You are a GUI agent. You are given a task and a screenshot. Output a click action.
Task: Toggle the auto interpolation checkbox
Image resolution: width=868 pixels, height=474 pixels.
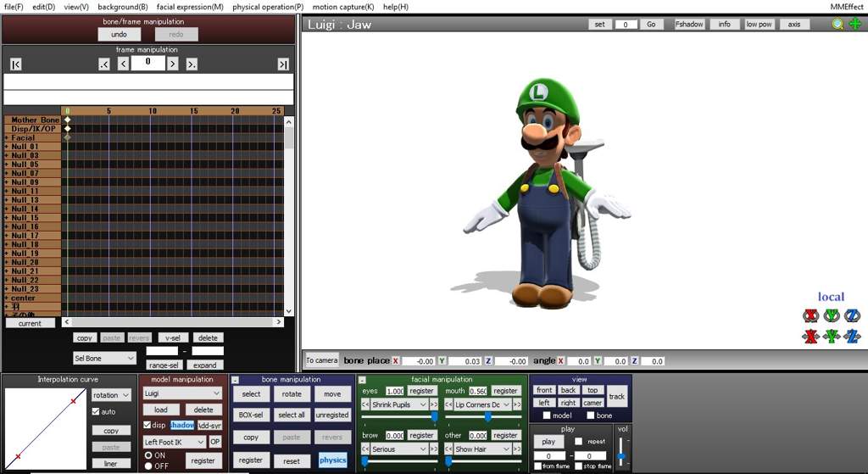[96, 411]
